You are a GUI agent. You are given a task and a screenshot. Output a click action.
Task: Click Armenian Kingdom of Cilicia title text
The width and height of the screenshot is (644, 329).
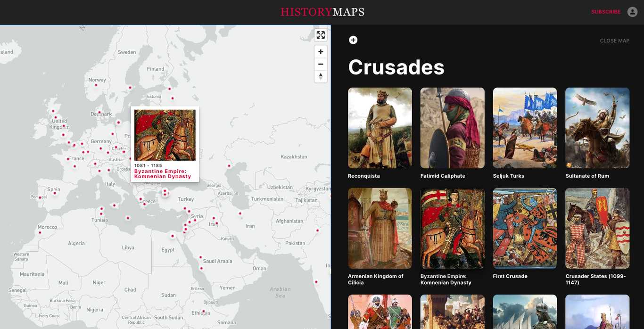[x=376, y=280]
